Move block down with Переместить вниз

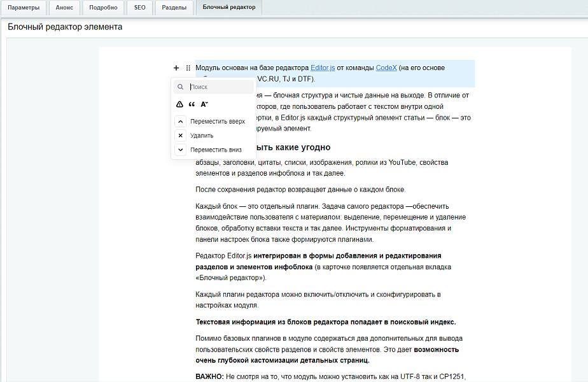coord(216,150)
